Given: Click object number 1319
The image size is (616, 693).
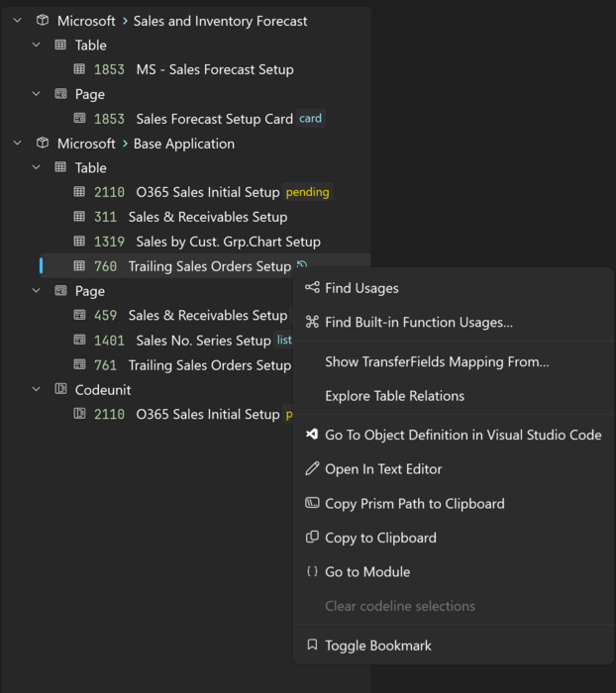Looking at the screenshot, I should click(109, 242).
